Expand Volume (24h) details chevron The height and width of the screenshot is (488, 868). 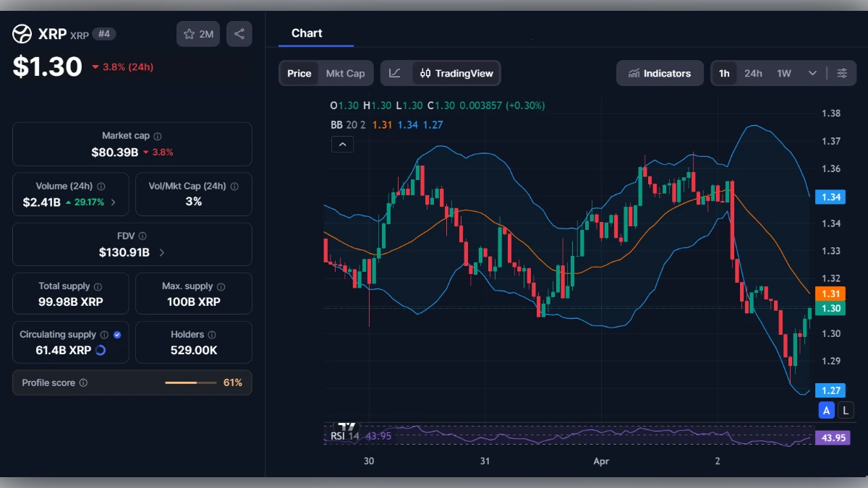click(113, 202)
